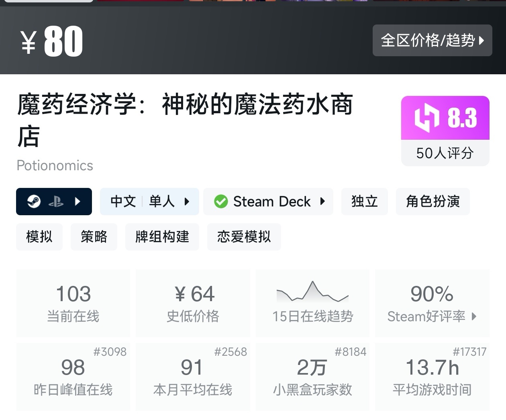Tap the 当前在线 103 stat card

(x=73, y=303)
